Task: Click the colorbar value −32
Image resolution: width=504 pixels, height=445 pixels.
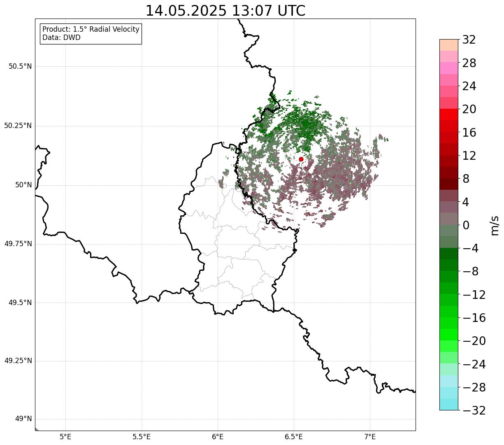Action: point(474,410)
